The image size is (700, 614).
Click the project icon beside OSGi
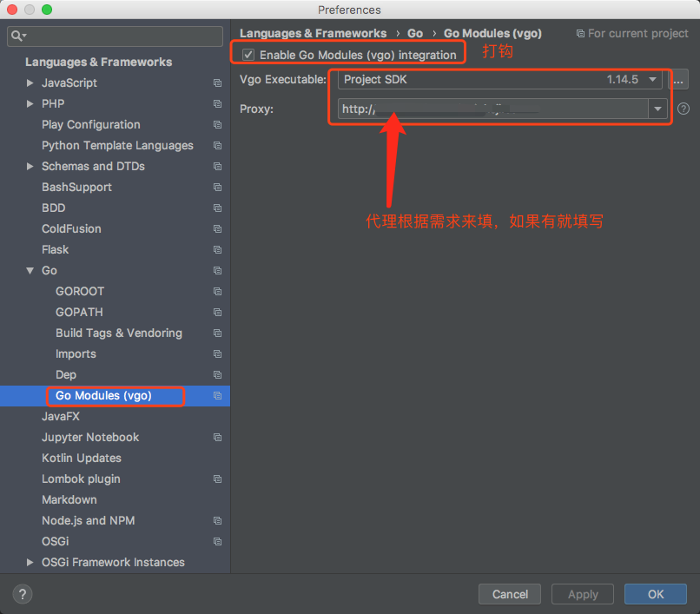tap(217, 541)
